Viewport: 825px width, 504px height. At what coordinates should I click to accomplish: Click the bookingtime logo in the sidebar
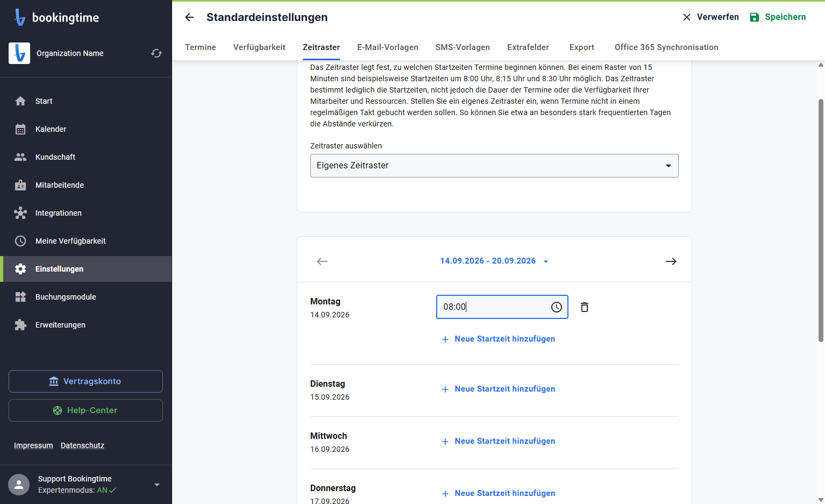pyautogui.click(x=56, y=17)
